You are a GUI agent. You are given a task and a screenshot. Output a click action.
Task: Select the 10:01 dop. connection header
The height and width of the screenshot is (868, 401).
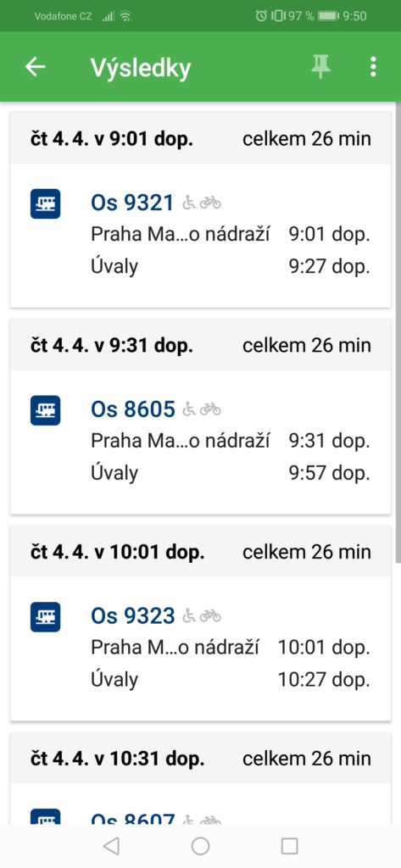(x=200, y=551)
